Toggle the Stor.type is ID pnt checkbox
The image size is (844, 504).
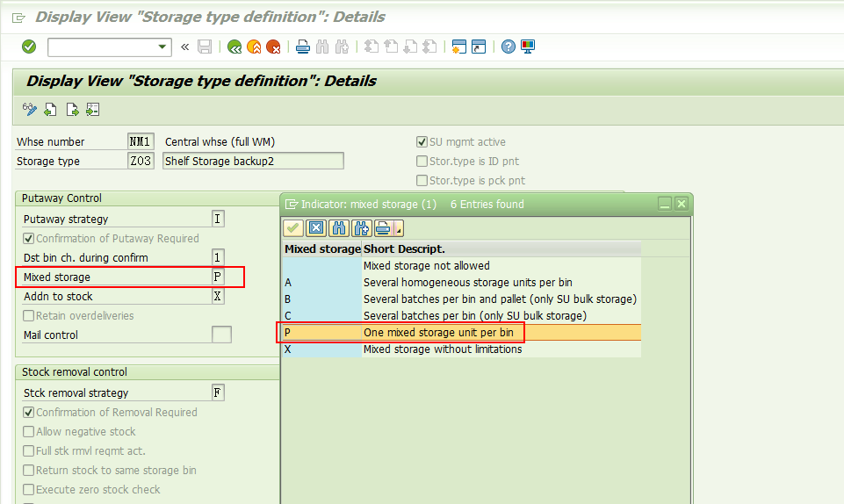(422, 162)
